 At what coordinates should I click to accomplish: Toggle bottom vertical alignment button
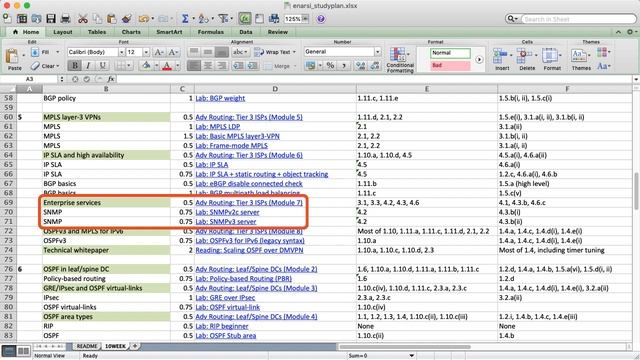coord(222,52)
